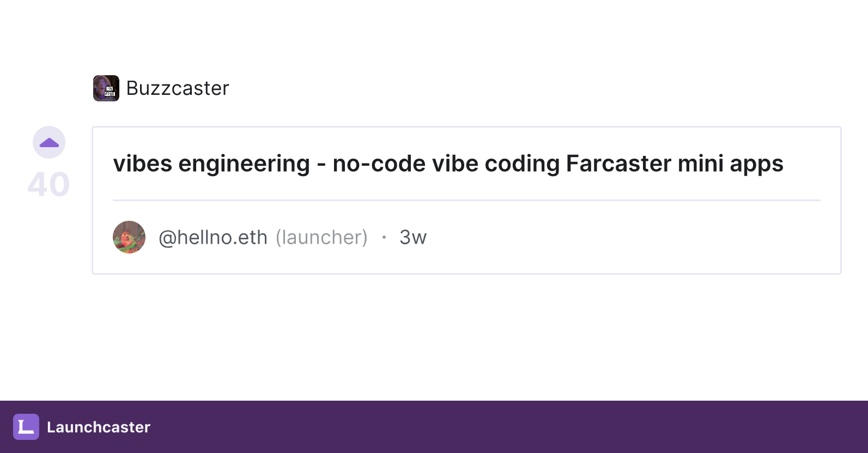Click the dot separator before 3w
The width and height of the screenshot is (868, 453).
pyautogui.click(x=384, y=237)
